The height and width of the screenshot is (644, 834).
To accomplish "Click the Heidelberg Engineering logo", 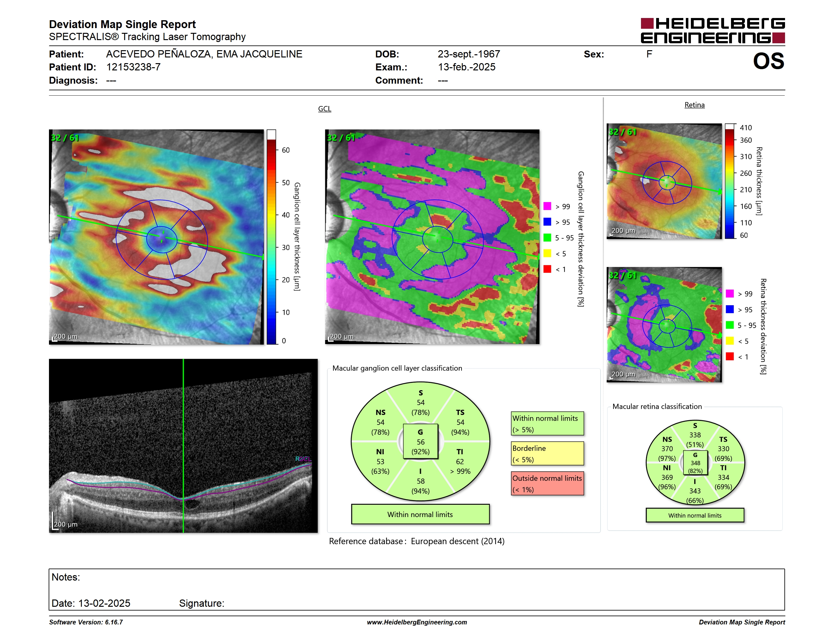I will pyautogui.click(x=713, y=31).
